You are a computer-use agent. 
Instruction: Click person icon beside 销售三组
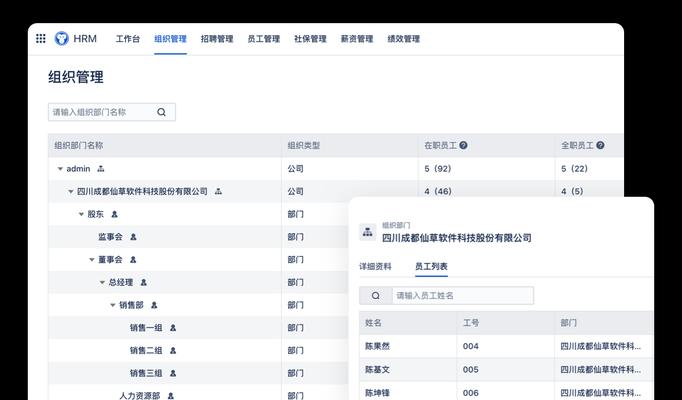pyautogui.click(x=173, y=373)
